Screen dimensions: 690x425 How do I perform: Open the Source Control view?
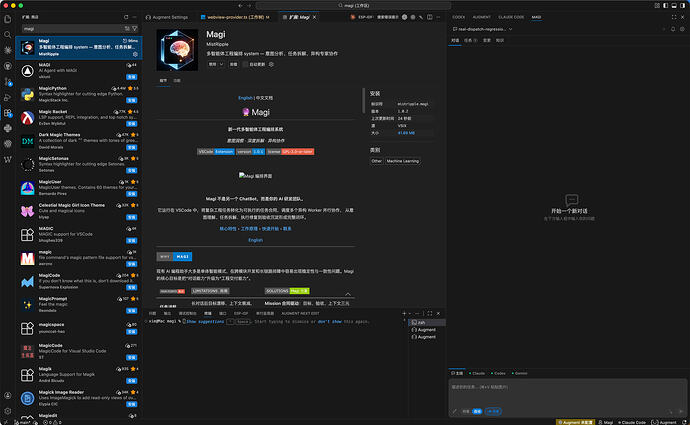(x=7, y=82)
